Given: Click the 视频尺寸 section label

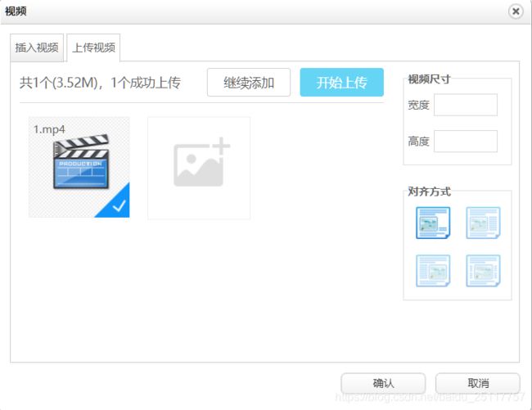Looking at the screenshot, I should [429, 79].
